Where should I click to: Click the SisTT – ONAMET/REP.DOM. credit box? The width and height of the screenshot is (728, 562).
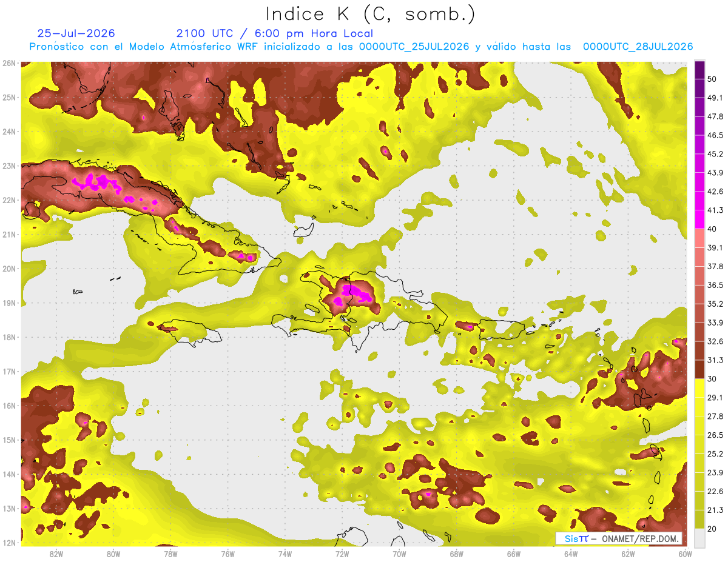tap(619, 538)
